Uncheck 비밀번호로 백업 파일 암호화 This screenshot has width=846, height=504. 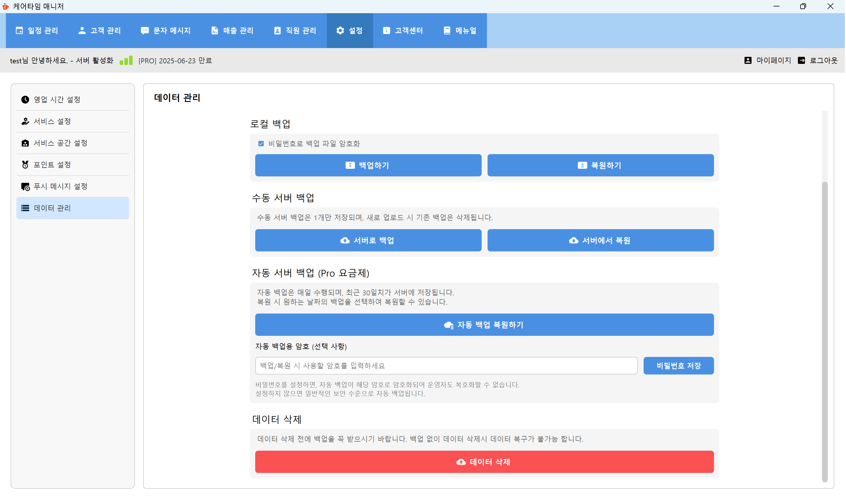tap(261, 143)
